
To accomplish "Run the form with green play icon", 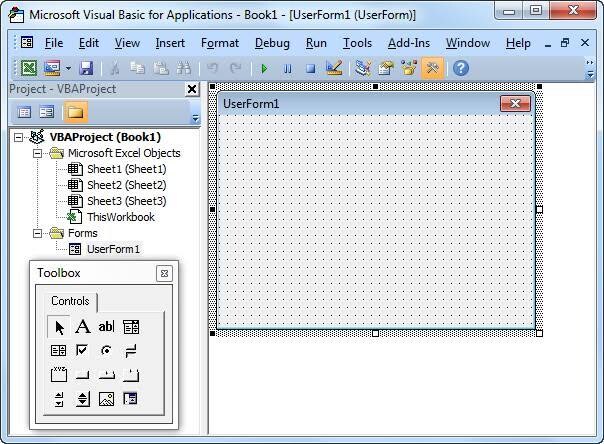I will coord(264,69).
